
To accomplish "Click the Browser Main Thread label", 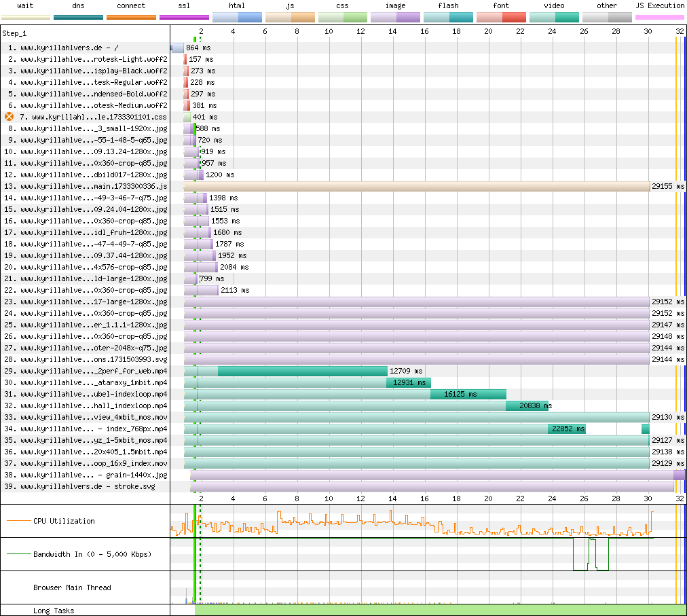I will click(x=72, y=587).
